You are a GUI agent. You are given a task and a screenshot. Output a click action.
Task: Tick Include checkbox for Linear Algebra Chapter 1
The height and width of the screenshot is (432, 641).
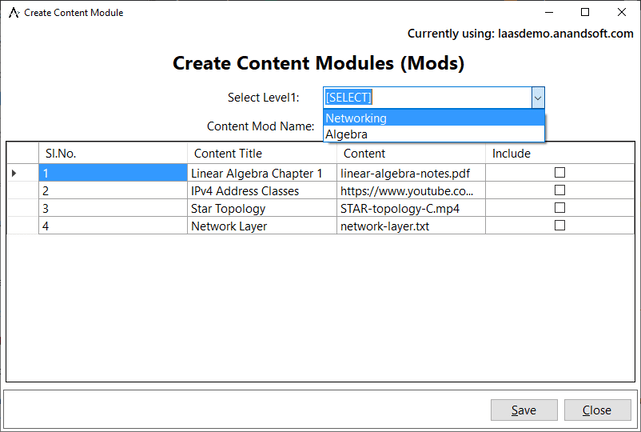pos(560,173)
